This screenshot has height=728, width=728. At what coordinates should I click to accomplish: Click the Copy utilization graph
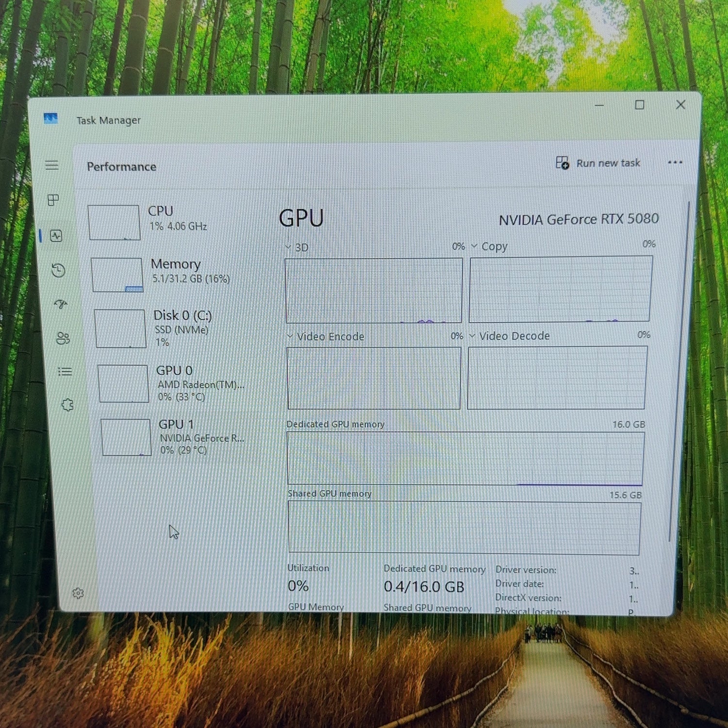coord(560,289)
